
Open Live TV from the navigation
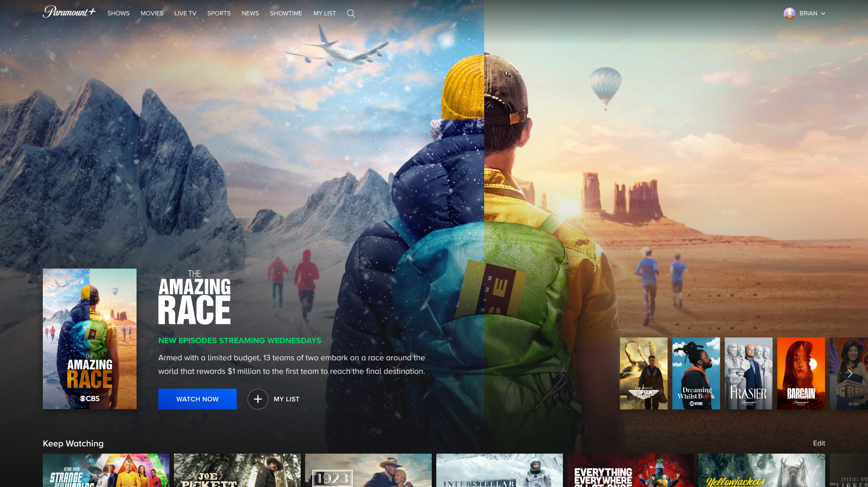pos(185,14)
